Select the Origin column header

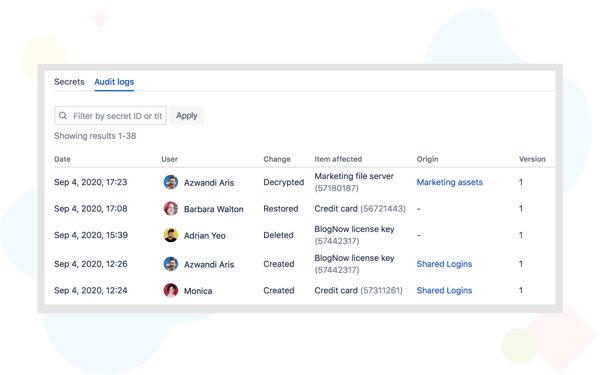[x=427, y=159]
